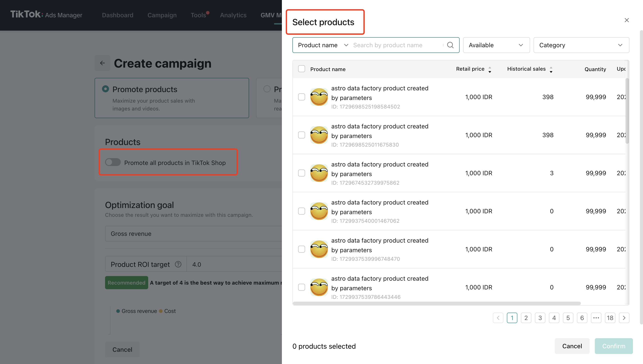Viewport: 643px width, 364px height.
Task: Click the Product ROI target help icon
Action: (178, 264)
